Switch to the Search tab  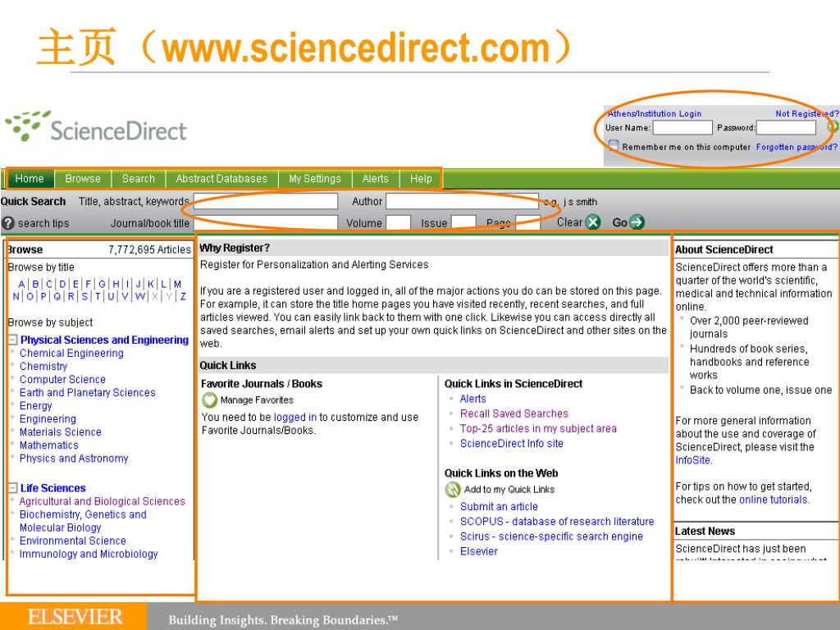coord(138,178)
